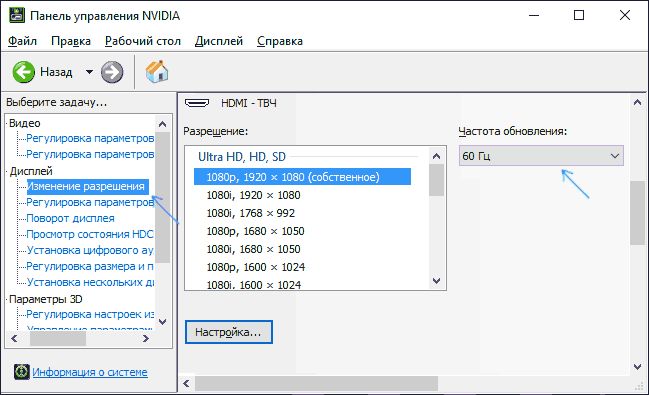Screen dimensions: 649x395
Task: Click task tree scroll right arrow
Action: pos(146,339)
